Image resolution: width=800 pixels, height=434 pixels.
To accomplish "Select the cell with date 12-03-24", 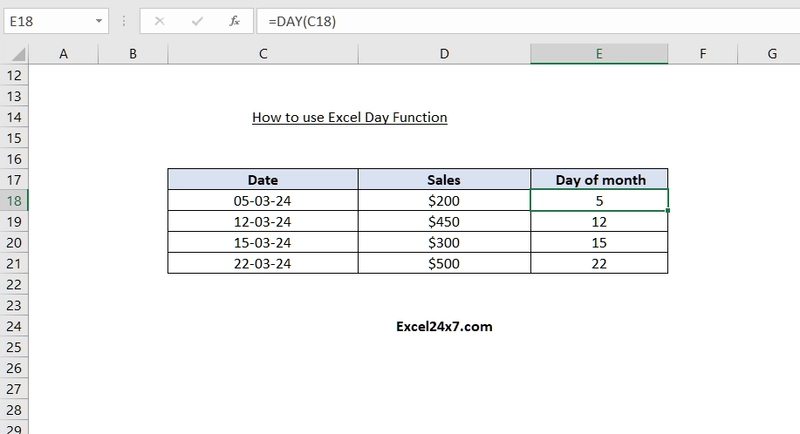I will coord(263,222).
